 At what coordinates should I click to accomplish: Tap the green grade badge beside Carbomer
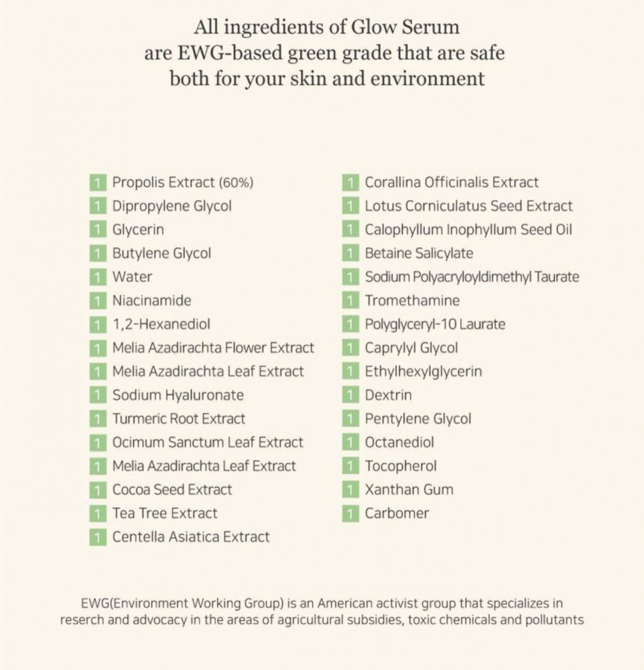coord(350,514)
